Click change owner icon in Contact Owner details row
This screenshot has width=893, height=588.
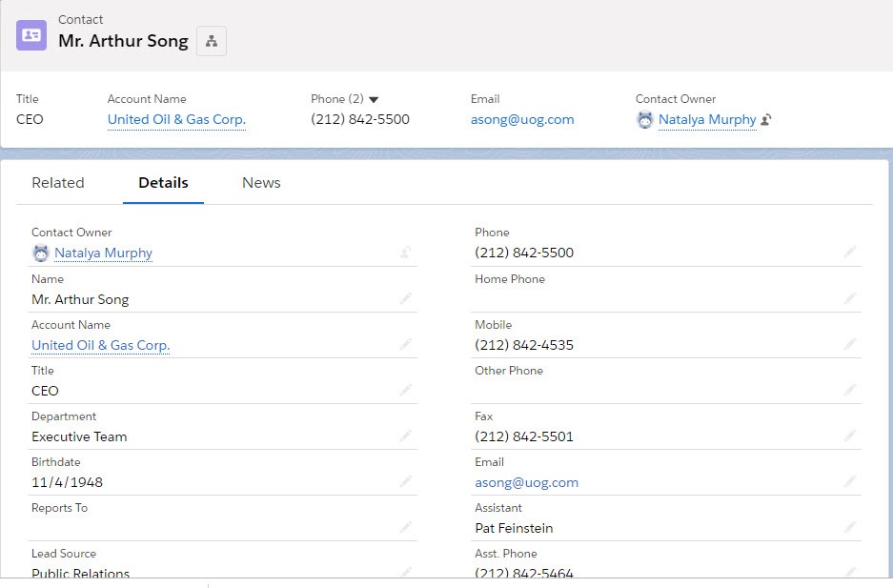point(405,253)
